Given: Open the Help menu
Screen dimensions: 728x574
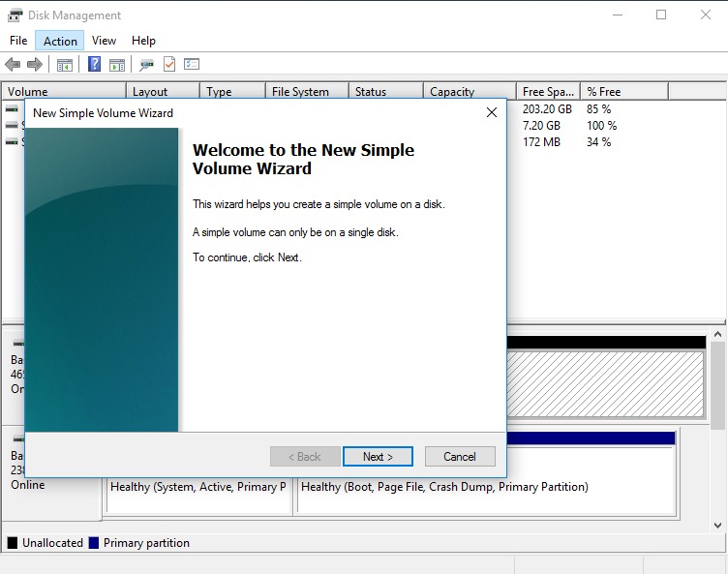Looking at the screenshot, I should [143, 41].
